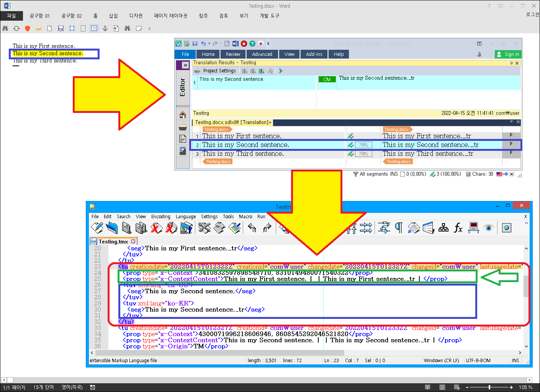Open the undo history dropdown in Trados
540x392 pixels.
[209, 44]
